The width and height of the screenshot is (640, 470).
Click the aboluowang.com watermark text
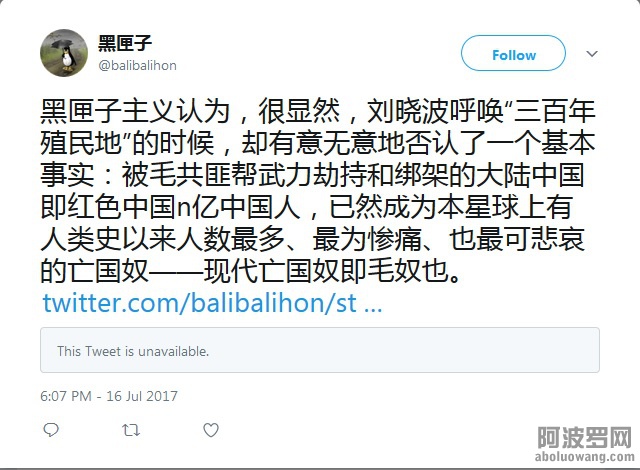(585, 457)
